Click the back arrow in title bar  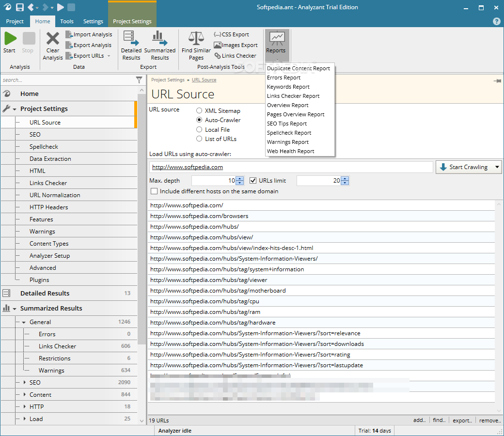click(x=31, y=7)
